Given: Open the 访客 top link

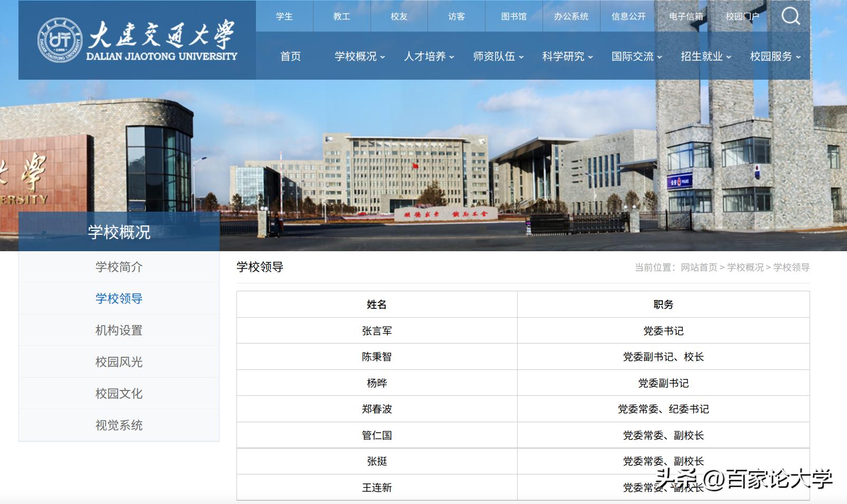Looking at the screenshot, I should (x=457, y=16).
